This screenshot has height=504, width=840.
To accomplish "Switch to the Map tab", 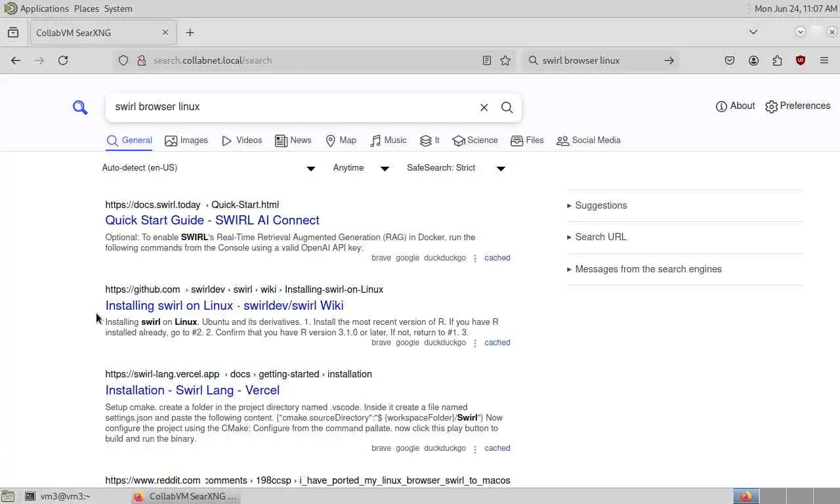I will 341,140.
